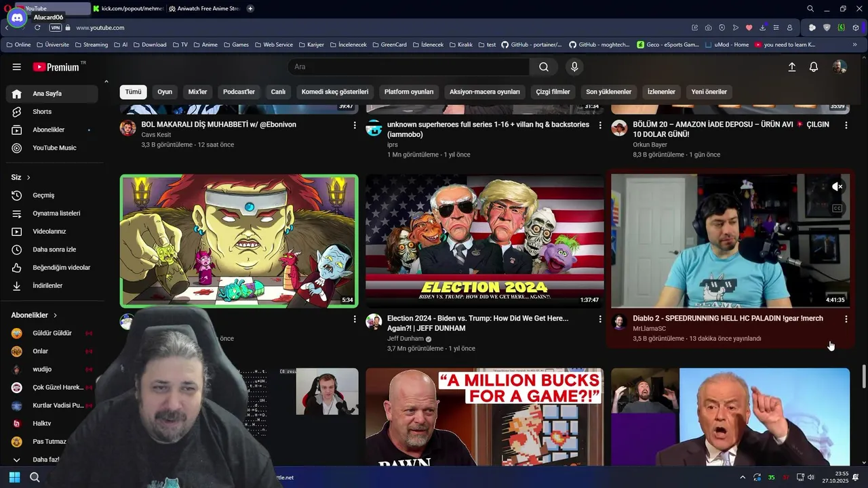Start voice search with microphone icon

tap(574, 67)
